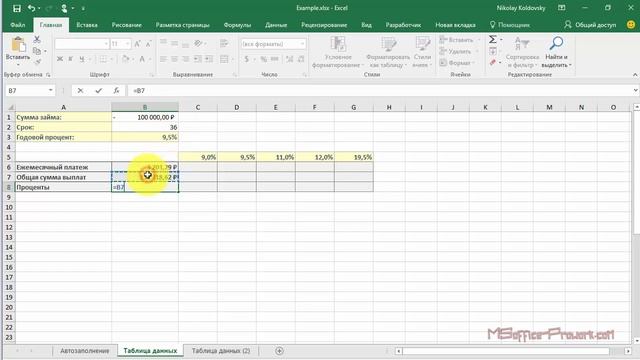Click the Insert Function fx icon
Screen dimensions: 640x360
pyautogui.click(x=116, y=91)
